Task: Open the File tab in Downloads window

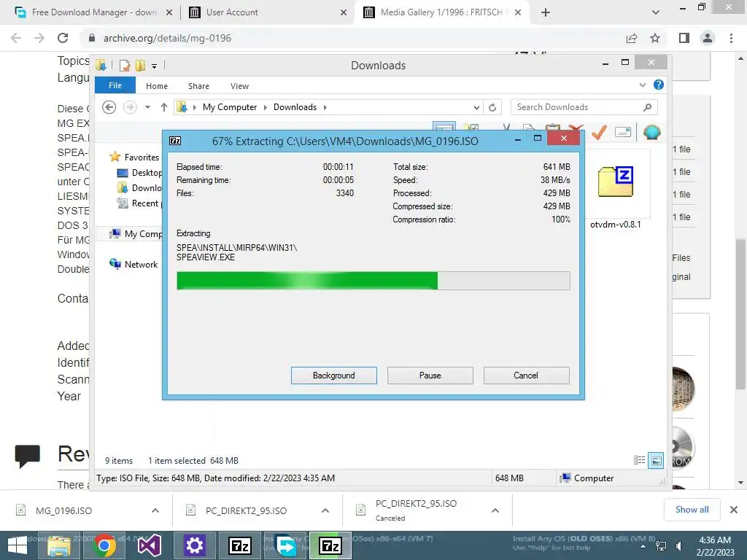Action: 115,85
